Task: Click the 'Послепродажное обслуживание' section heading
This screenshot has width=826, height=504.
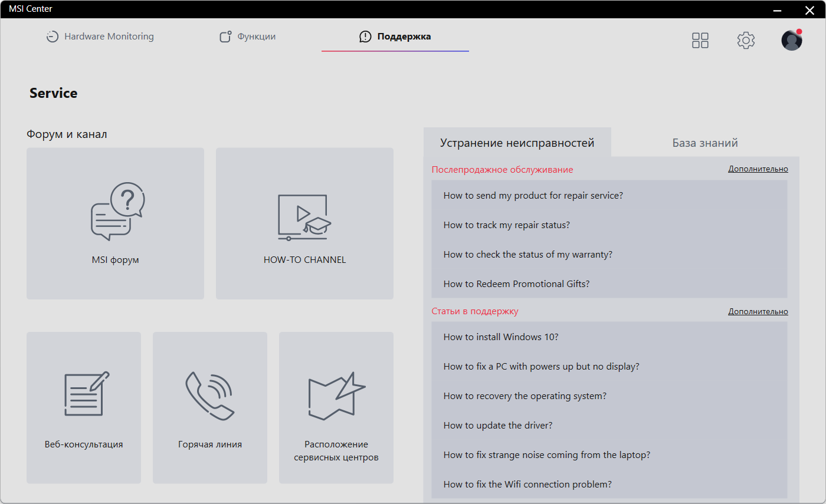Action: point(502,170)
